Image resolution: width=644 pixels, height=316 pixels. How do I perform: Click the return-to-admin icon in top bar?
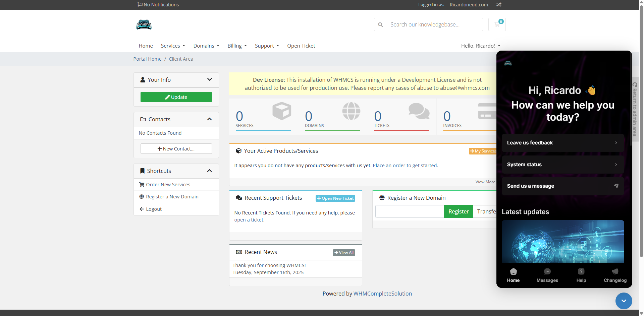tap(499, 5)
